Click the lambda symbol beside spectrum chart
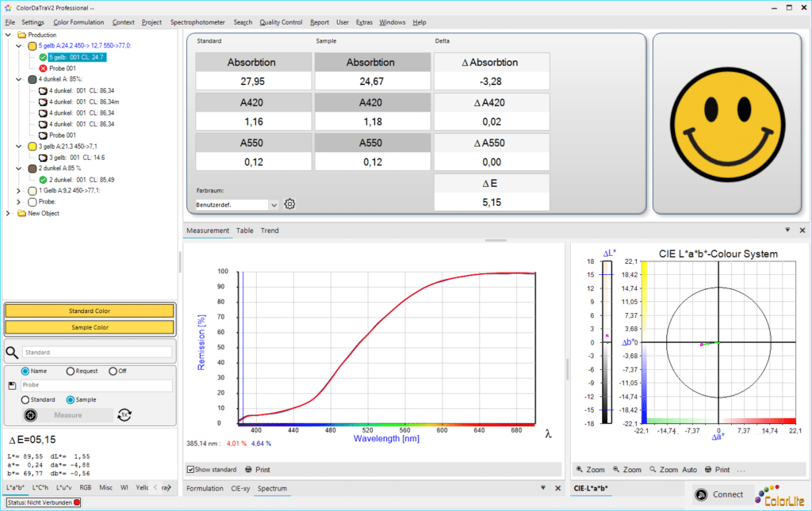 [x=548, y=434]
